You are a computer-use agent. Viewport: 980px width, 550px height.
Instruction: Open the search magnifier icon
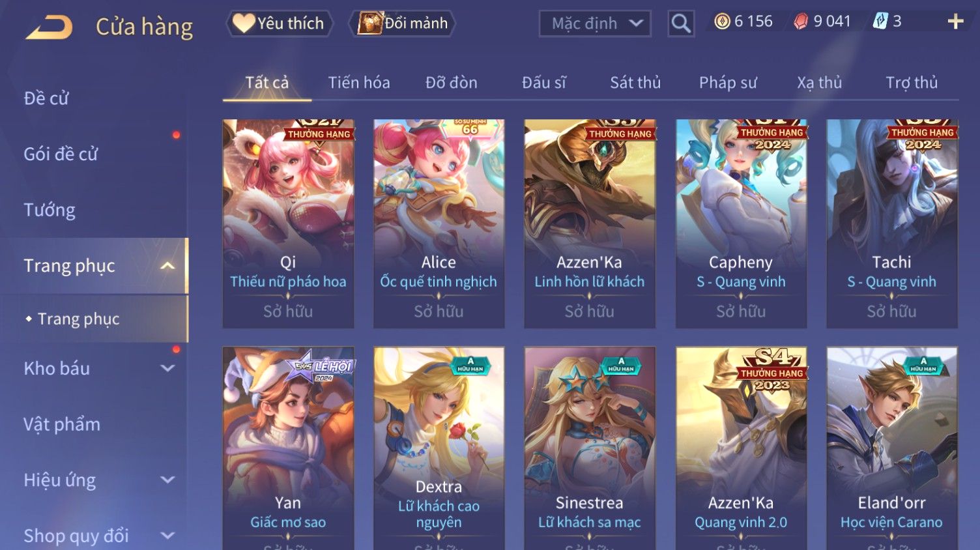681,23
